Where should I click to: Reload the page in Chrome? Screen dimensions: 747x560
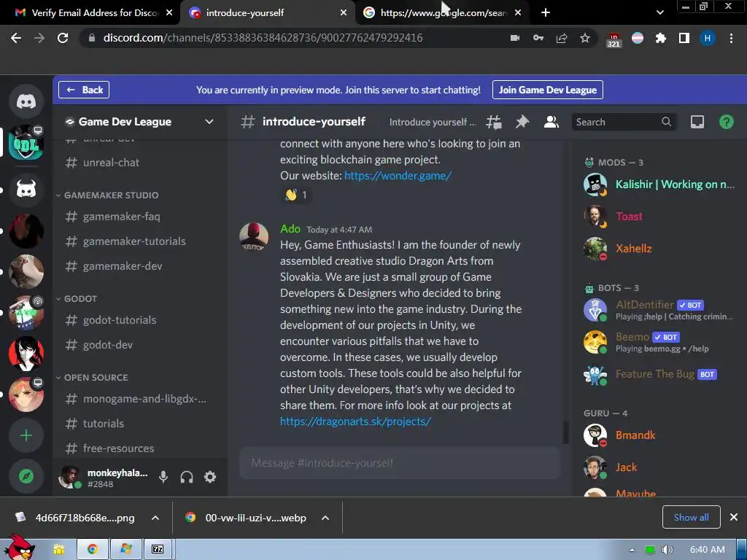63,38
